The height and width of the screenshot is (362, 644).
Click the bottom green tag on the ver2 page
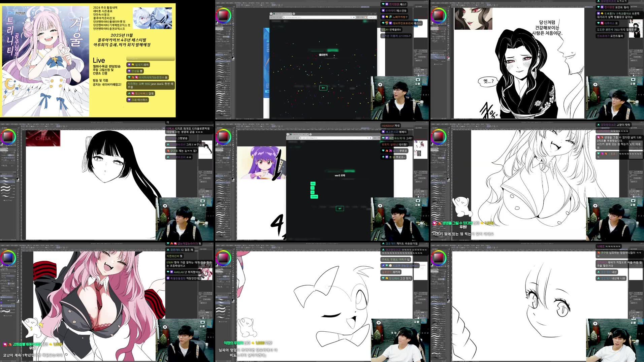314,196
